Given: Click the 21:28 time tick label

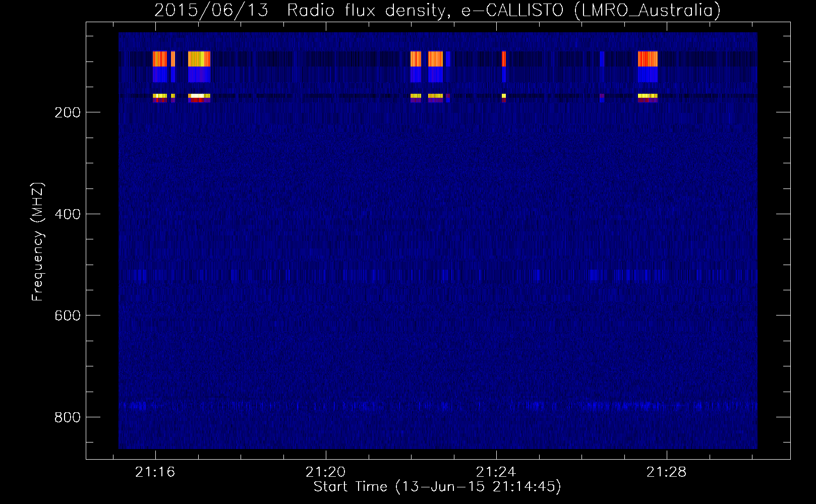Looking at the screenshot, I should [x=667, y=472].
